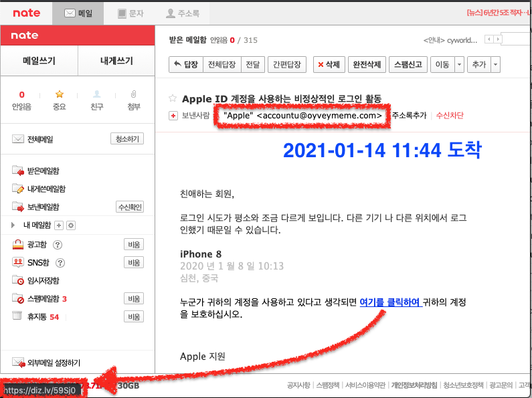Expand sender details plus icon
532x398 pixels.
point(173,116)
